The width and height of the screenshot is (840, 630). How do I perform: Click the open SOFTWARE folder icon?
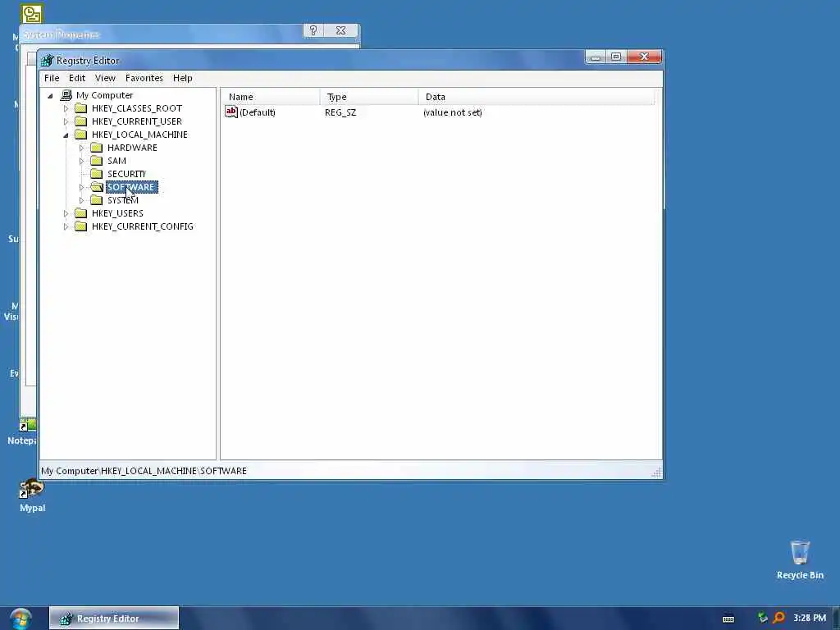point(97,187)
